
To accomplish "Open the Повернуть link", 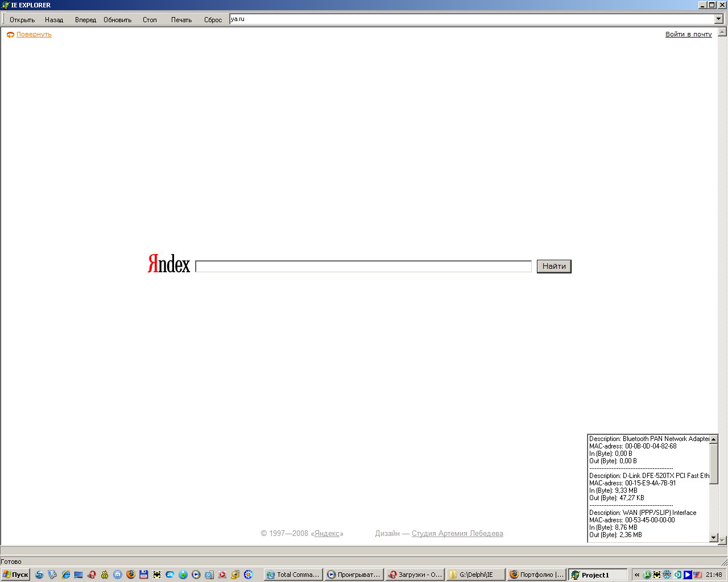I will click(x=34, y=34).
